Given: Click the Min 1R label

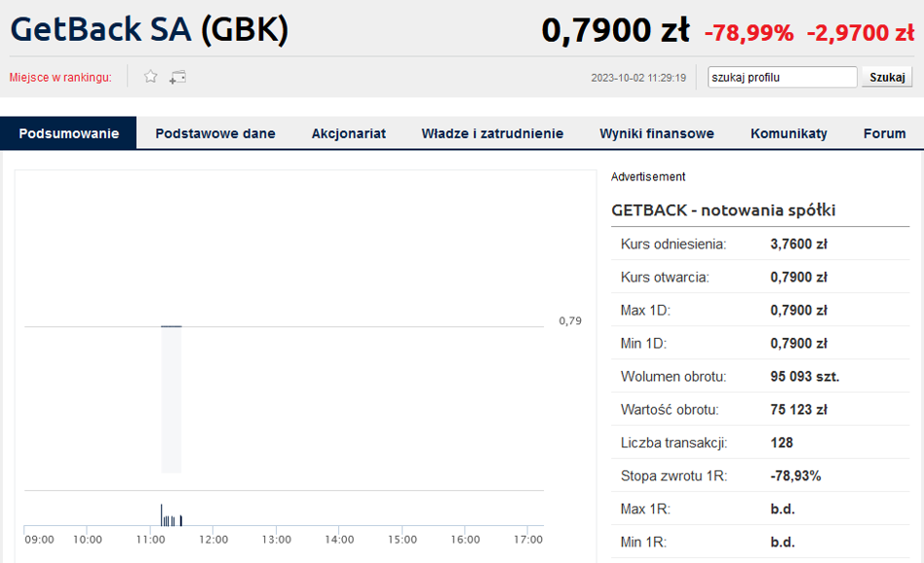Looking at the screenshot, I should pyautogui.click(x=643, y=542).
